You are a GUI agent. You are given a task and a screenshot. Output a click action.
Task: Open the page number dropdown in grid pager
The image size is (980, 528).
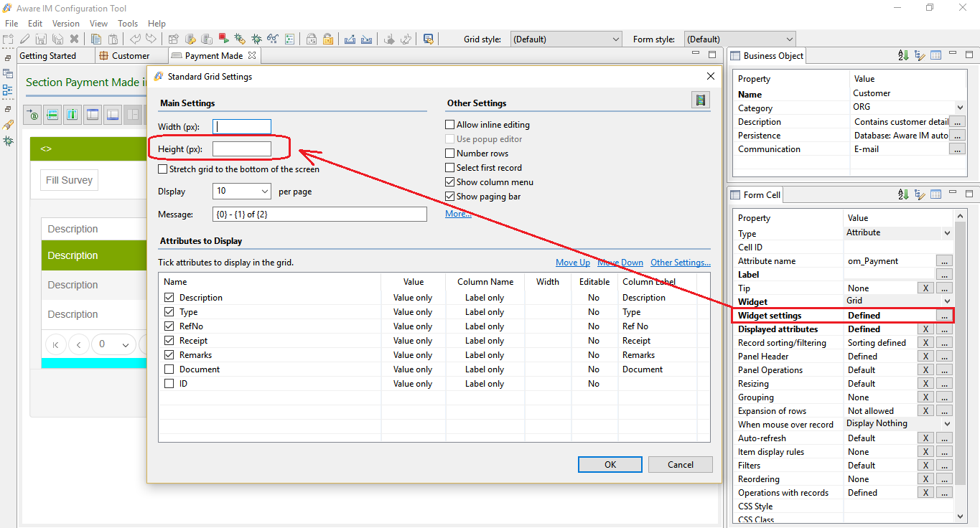pos(114,344)
